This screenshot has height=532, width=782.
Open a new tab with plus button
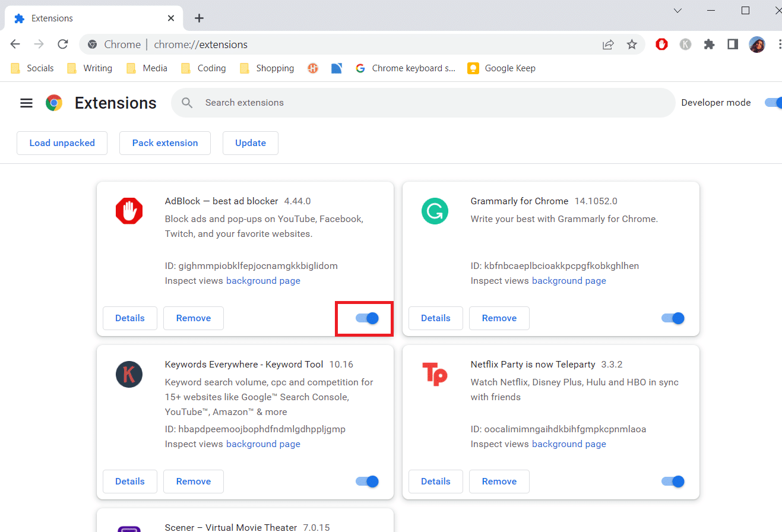[200, 18]
